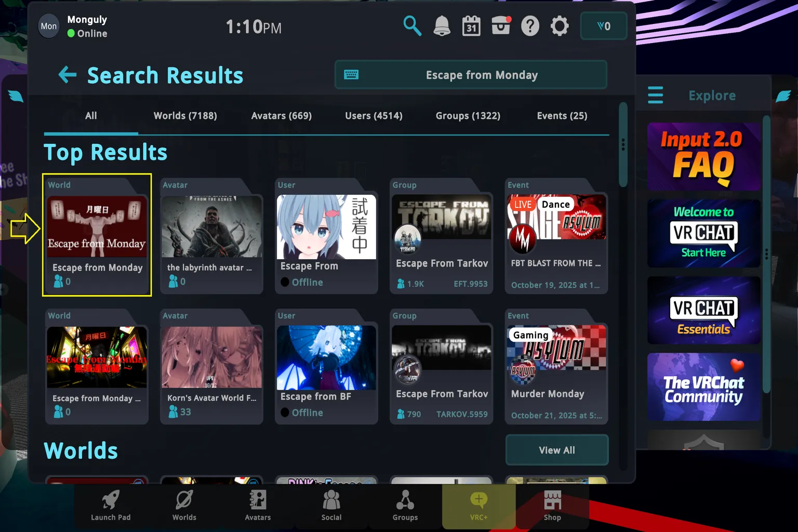Open the second Escape from Monday world card
798x532 pixels.
click(x=97, y=366)
